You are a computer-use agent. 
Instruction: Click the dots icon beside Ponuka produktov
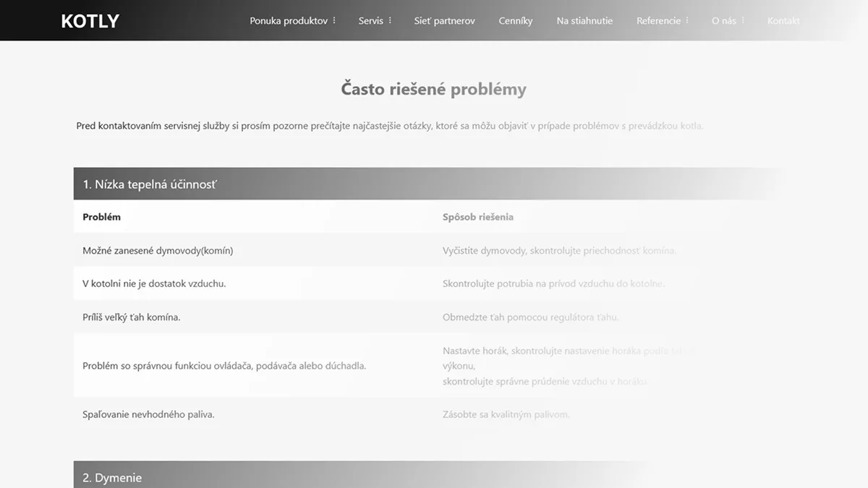click(x=334, y=21)
